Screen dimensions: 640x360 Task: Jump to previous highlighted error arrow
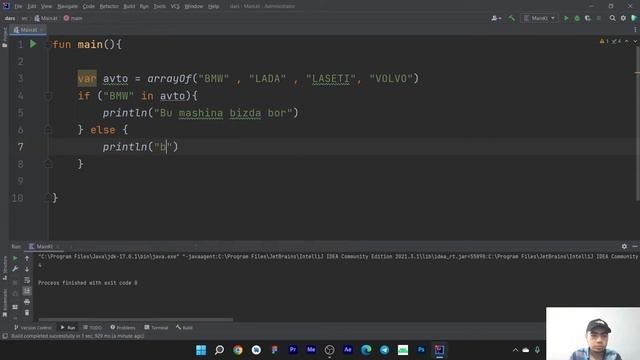pyautogui.click(x=627, y=41)
